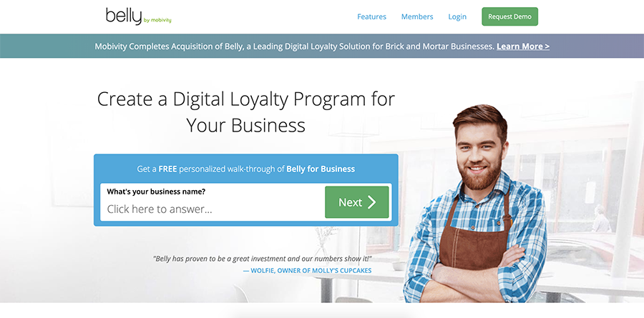Open the Members menu item
The width and height of the screenshot is (644, 318).
coord(417,17)
